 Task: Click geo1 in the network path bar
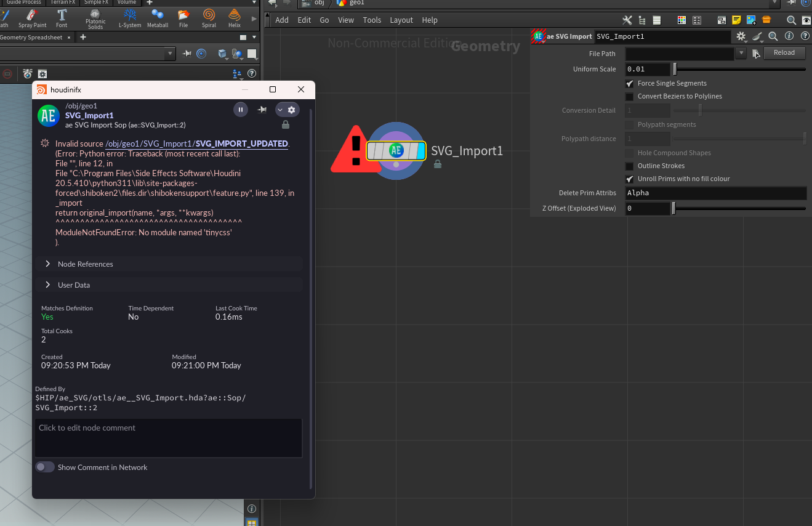point(356,3)
